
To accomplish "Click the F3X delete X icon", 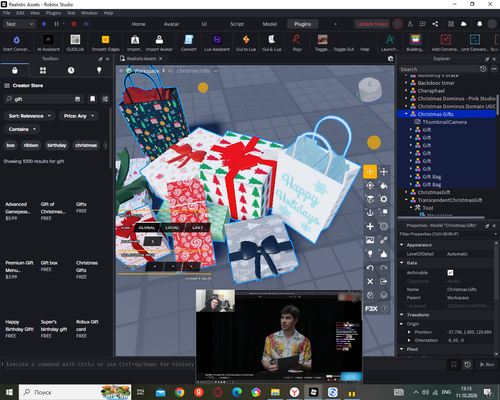I will pyautogui.click(x=370, y=282).
